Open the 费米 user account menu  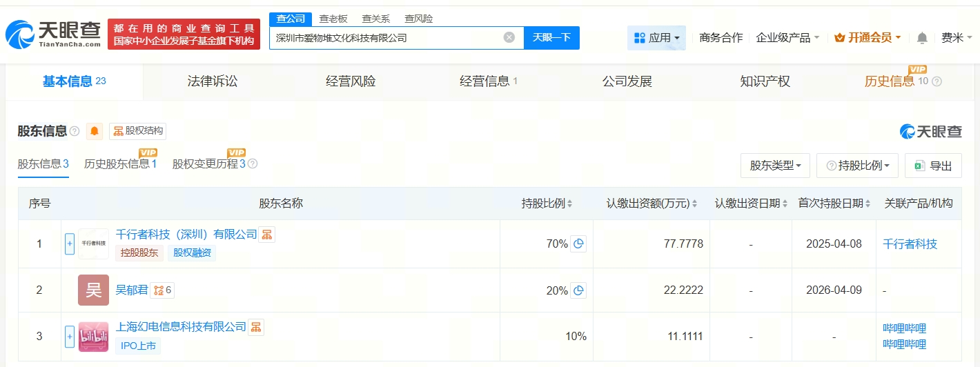click(x=955, y=38)
